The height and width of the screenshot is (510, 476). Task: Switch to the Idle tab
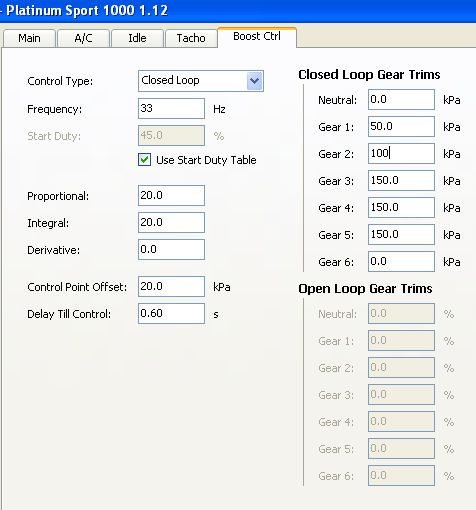coord(137,38)
